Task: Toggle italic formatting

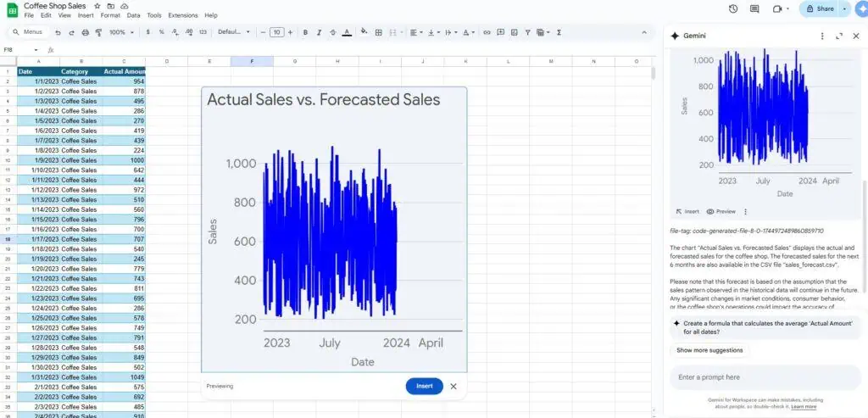Action: coord(318,32)
